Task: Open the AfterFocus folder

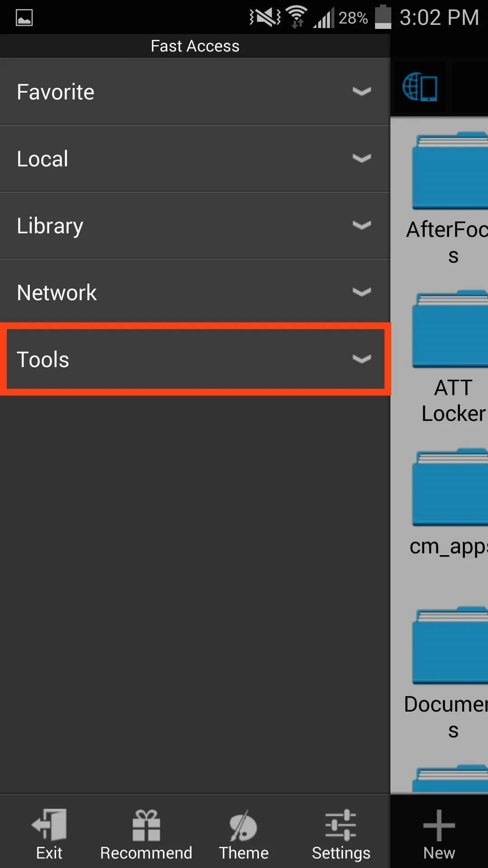Action: (x=450, y=171)
